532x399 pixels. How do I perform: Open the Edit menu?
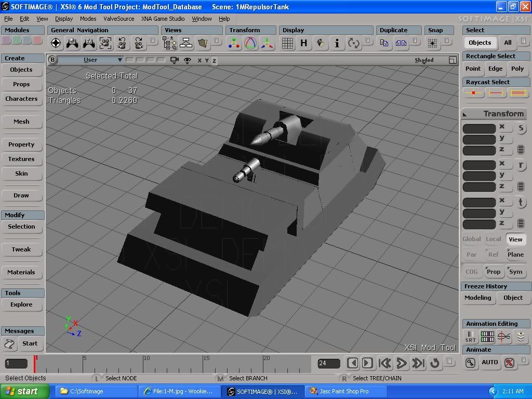click(24, 19)
